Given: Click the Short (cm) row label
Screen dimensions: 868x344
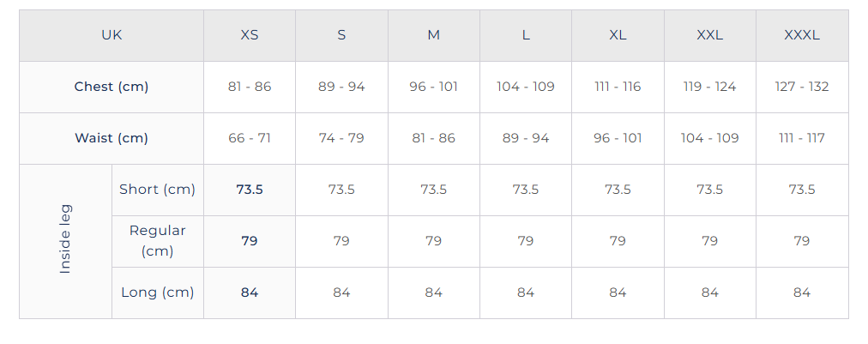Looking at the screenshot, I should pyautogui.click(x=158, y=190).
